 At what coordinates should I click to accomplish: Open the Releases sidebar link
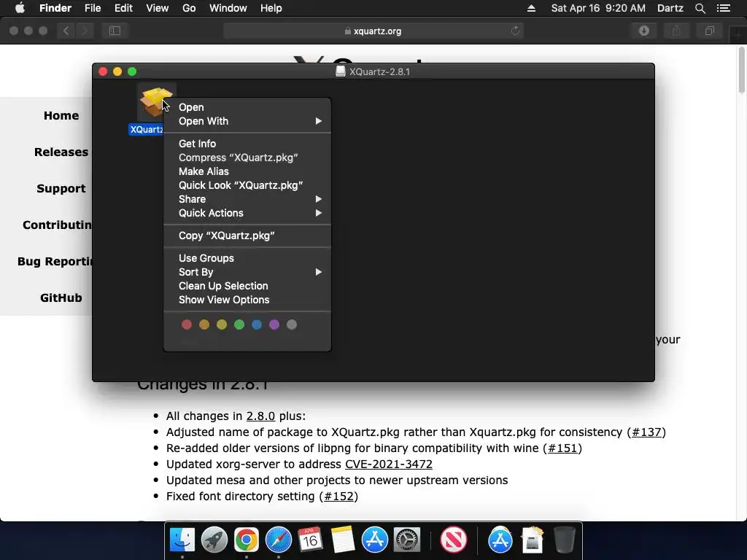(61, 152)
